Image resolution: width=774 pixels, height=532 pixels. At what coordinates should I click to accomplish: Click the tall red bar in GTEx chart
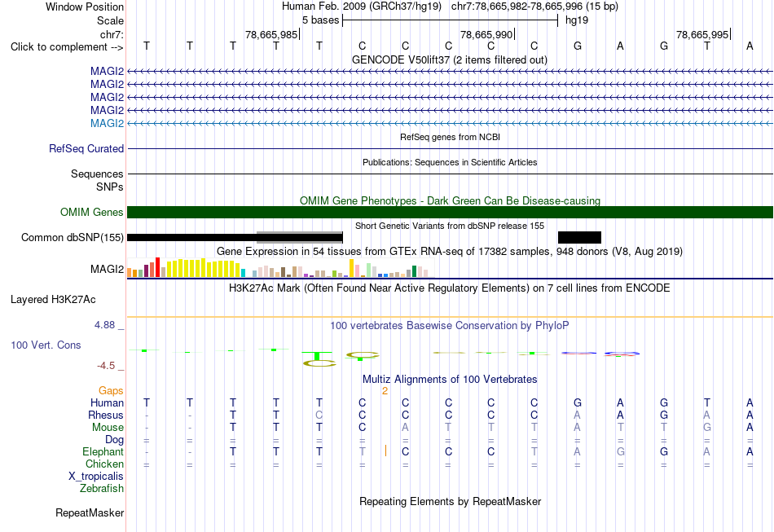pyautogui.click(x=157, y=267)
